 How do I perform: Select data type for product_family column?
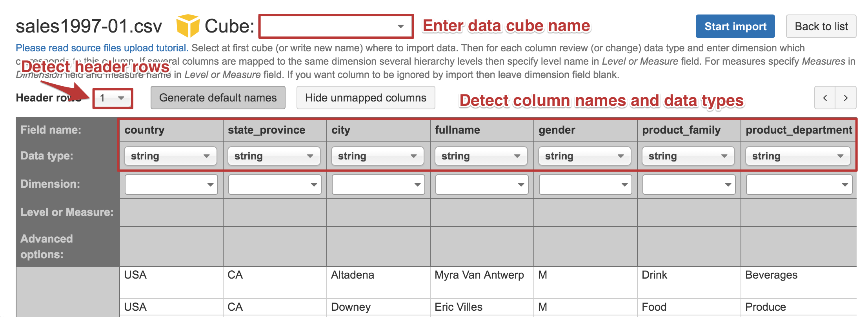[688, 156]
